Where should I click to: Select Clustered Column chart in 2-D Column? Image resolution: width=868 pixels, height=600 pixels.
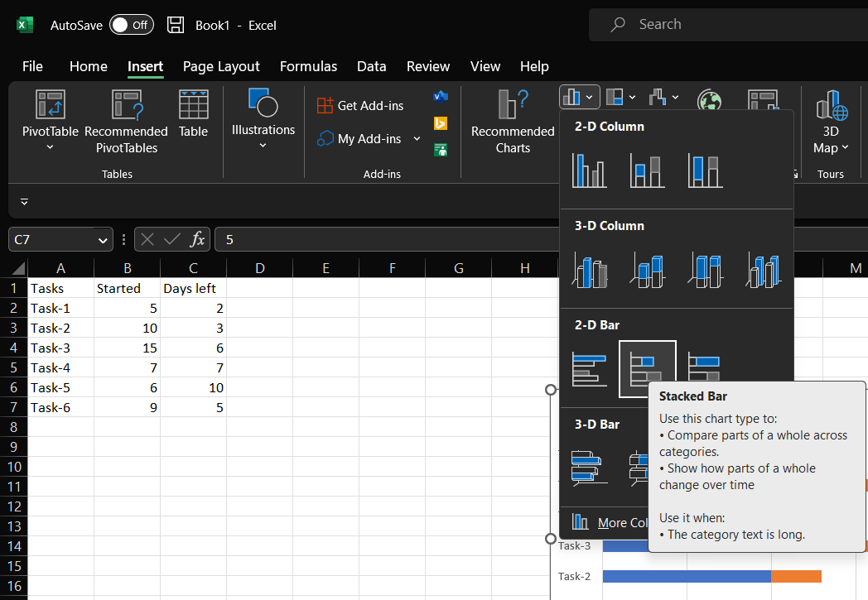pyautogui.click(x=589, y=170)
